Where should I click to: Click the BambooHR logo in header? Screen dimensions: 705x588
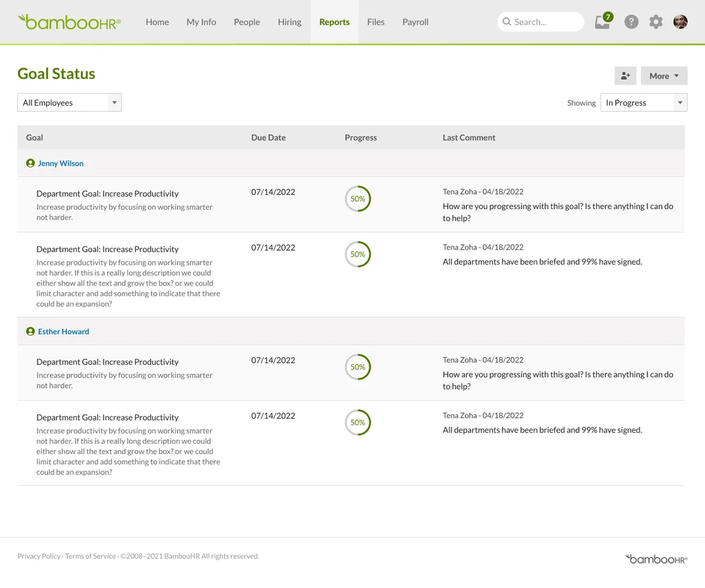pos(69,22)
